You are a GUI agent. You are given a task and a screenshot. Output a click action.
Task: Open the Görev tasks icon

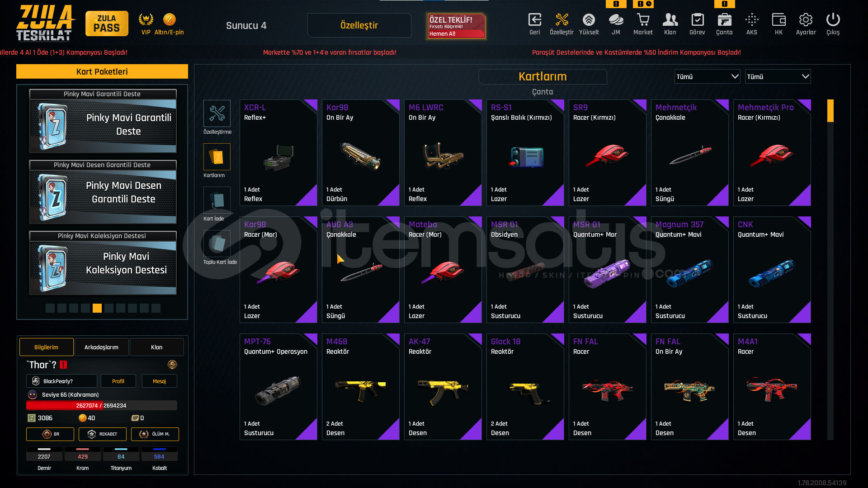697,24
